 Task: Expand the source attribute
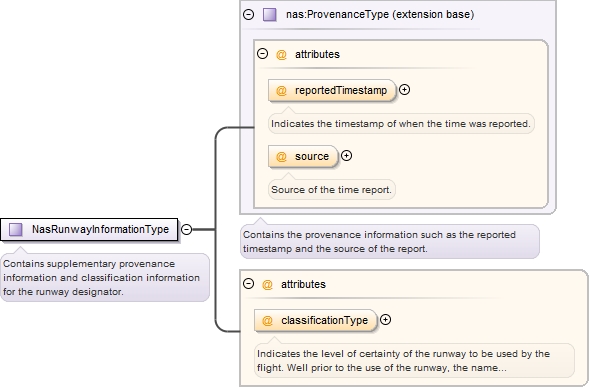[347, 155]
